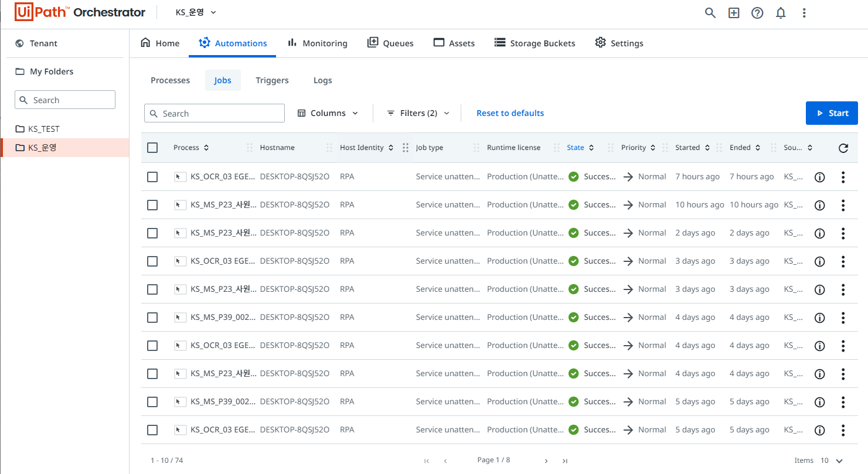The width and height of the screenshot is (868, 474).
Task: Sort by the Host Identity column
Action: pyautogui.click(x=367, y=148)
